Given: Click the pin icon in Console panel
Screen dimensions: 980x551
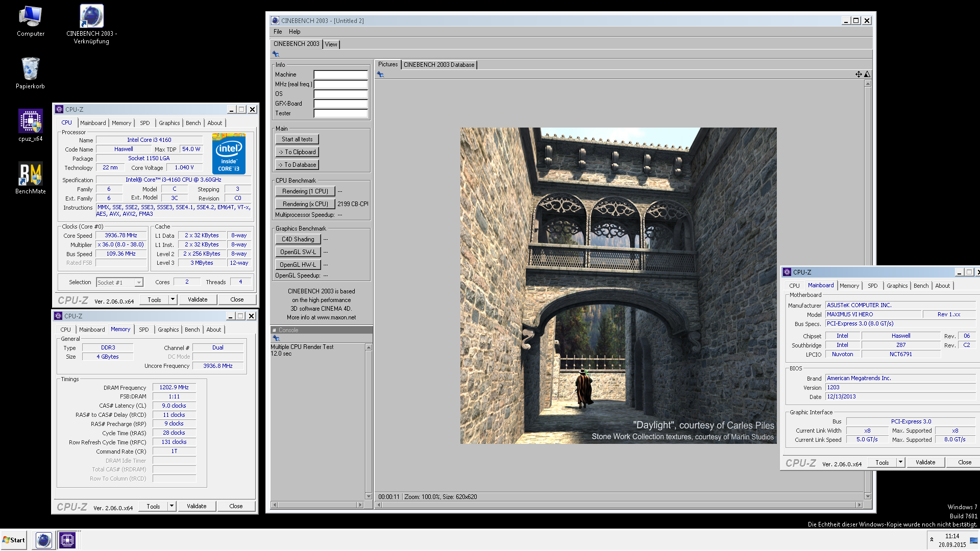Looking at the screenshot, I should coord(276,338).
